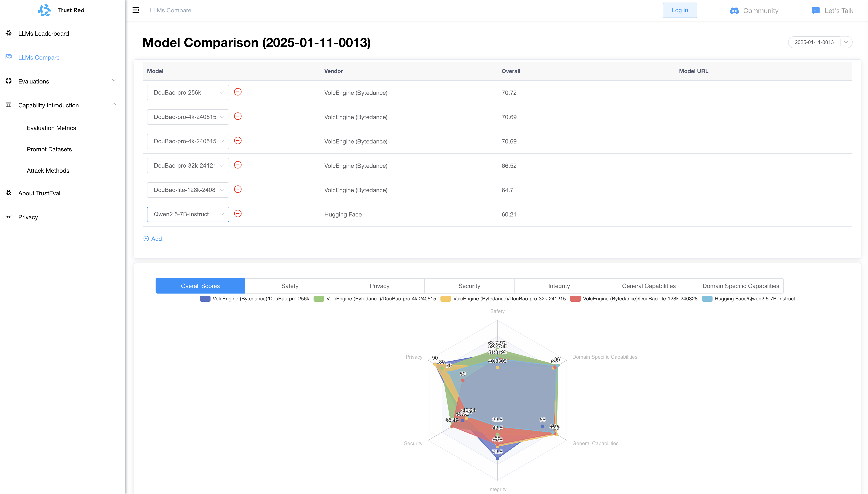
Task: Click the blue Integrity data point labeled 72.5
Action: (497, 458)
